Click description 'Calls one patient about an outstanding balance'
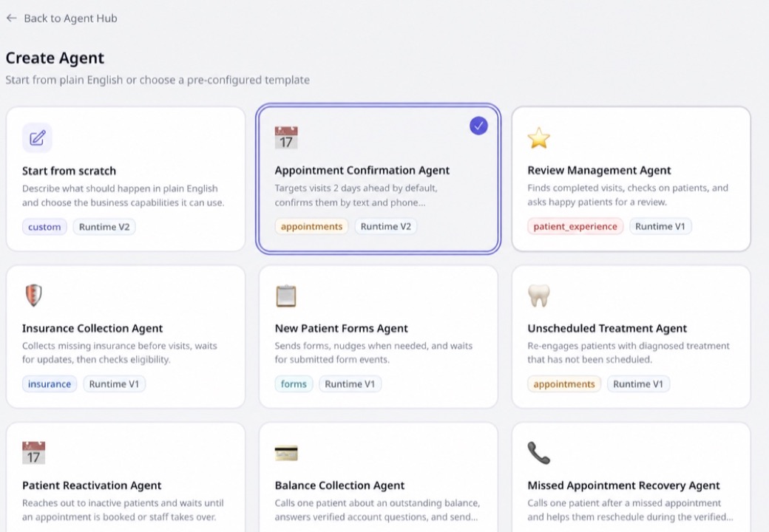The width and height of the screenshot is (769, 532). coord(378,510)
